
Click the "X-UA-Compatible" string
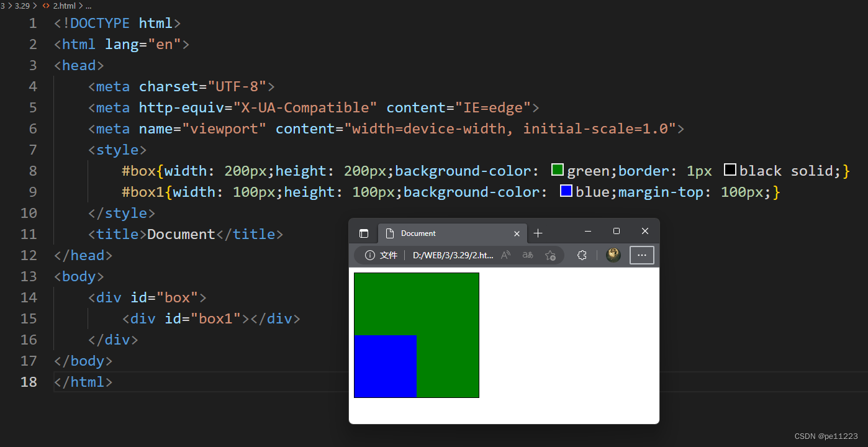click(305, 107)
